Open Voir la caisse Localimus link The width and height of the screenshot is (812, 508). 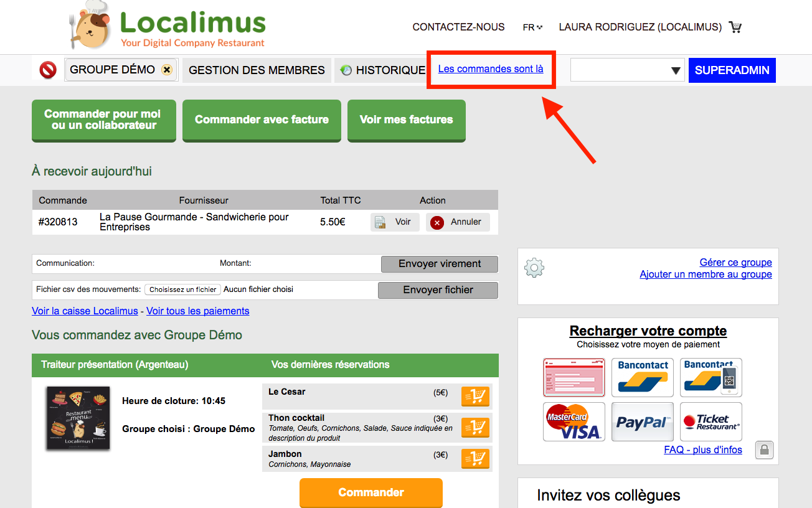(x=85, y=311)
